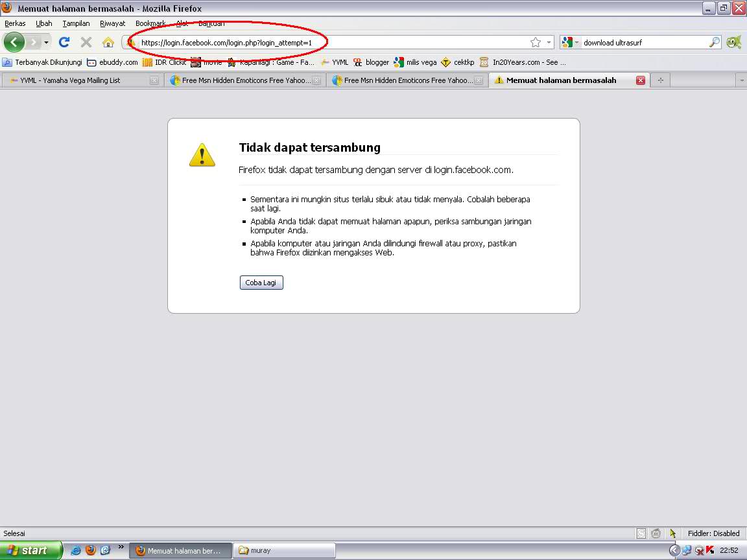The image size is (747, 560).
Task: Click the status bar monkey icon
Action: point(656,533)
